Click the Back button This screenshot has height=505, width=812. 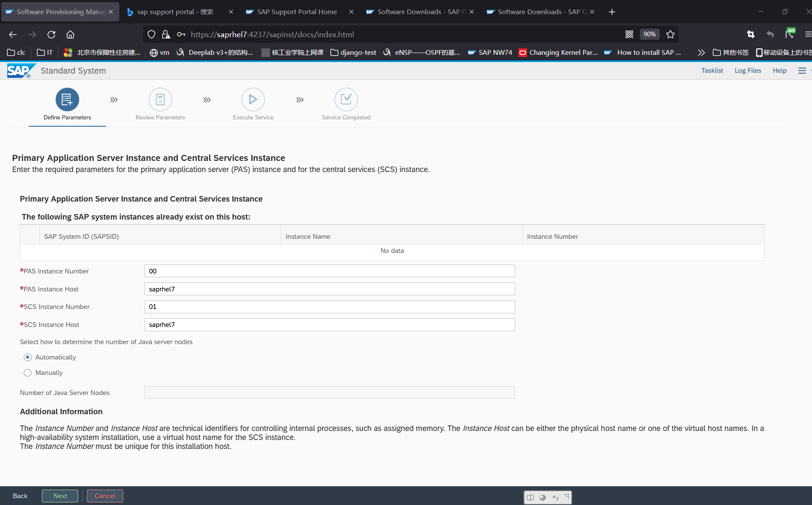20,496
